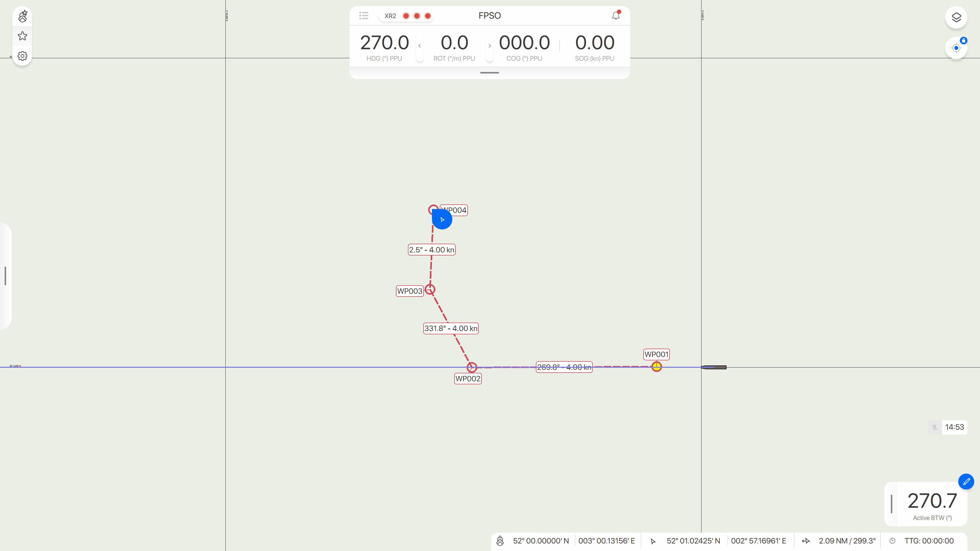Click the 2.5° - 4.00 kn leg label
The width and height of the screenshot is (980, 551).
[431, 250]
